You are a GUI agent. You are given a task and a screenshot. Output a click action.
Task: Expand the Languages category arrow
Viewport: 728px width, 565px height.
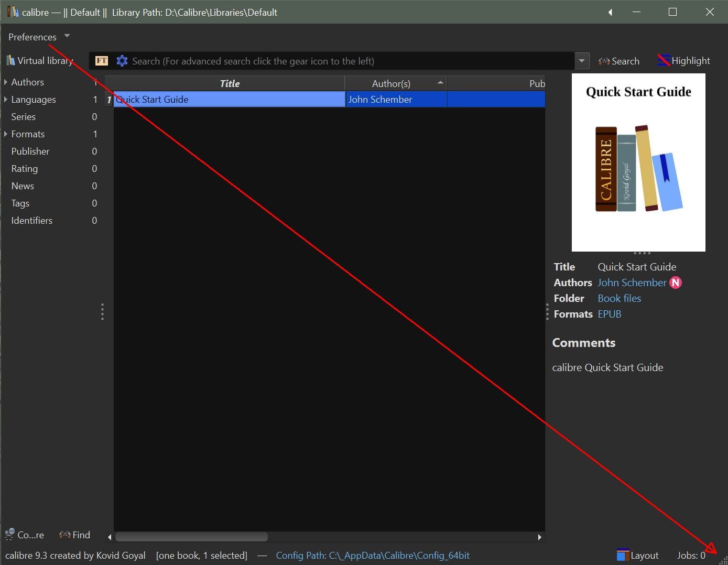[6, 100]
